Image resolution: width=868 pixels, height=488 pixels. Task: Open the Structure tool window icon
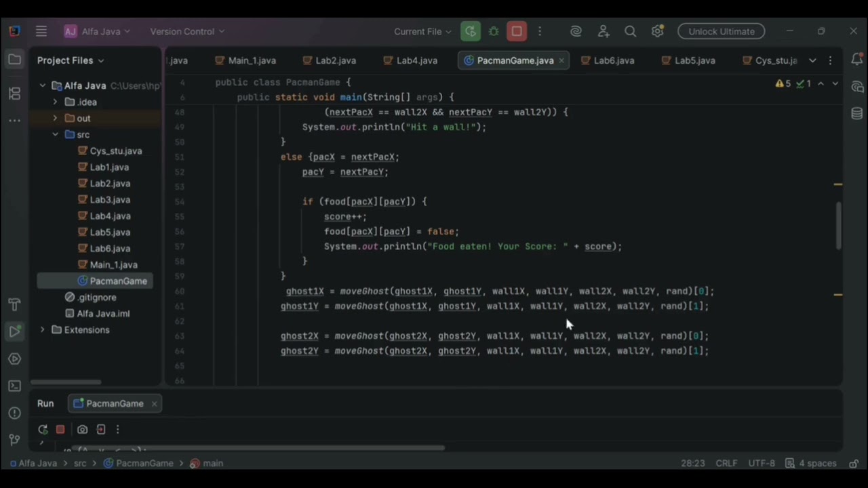click(x=14, y=94)
